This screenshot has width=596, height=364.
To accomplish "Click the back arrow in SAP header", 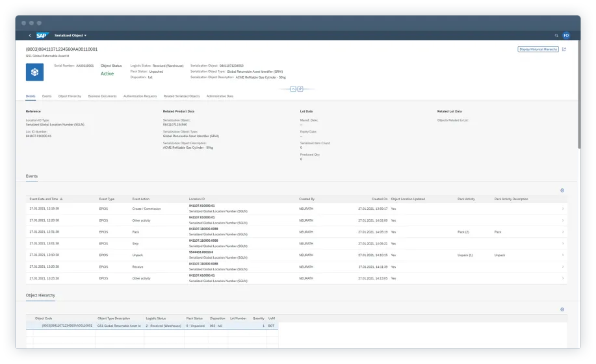I will coord(30,35).
